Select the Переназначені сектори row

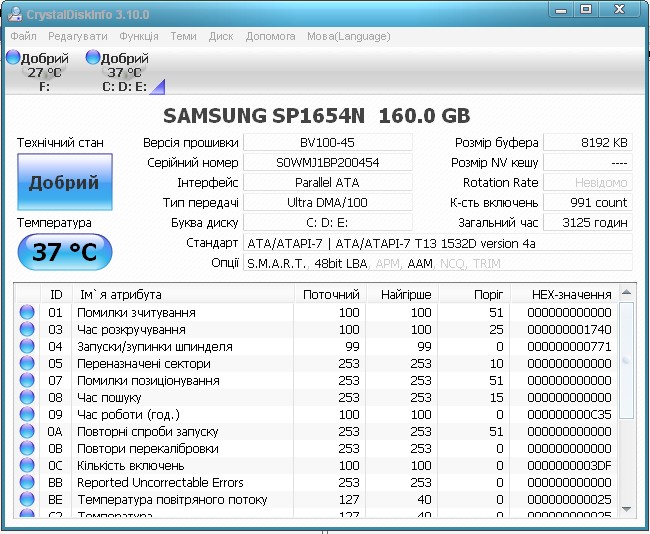coord(317,363)
